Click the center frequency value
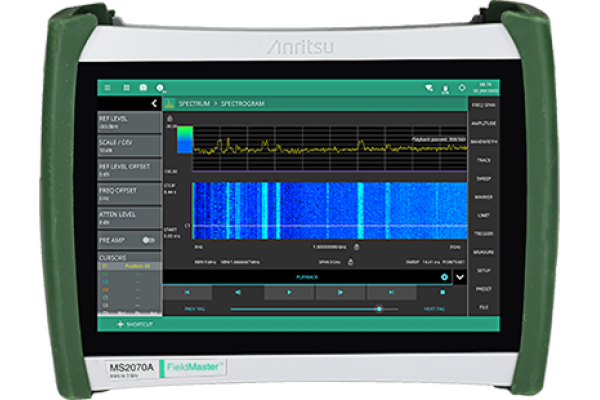This screenshot has height=400, width=600. [x=330, y=247]
